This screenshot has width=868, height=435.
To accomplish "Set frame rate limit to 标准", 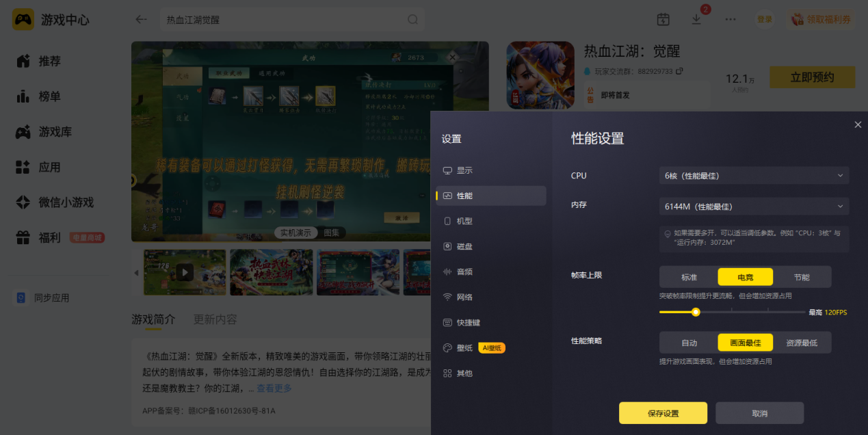I will coord(689,277).
